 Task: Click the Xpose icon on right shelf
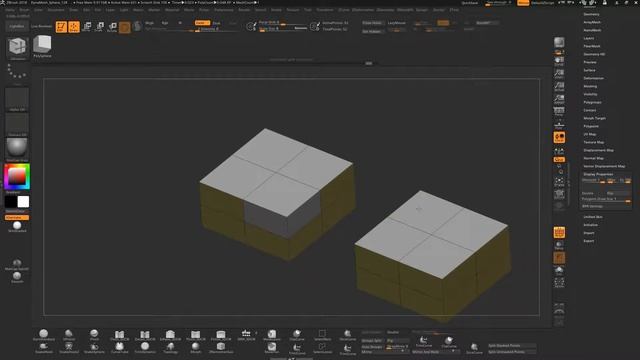(559, 282)
